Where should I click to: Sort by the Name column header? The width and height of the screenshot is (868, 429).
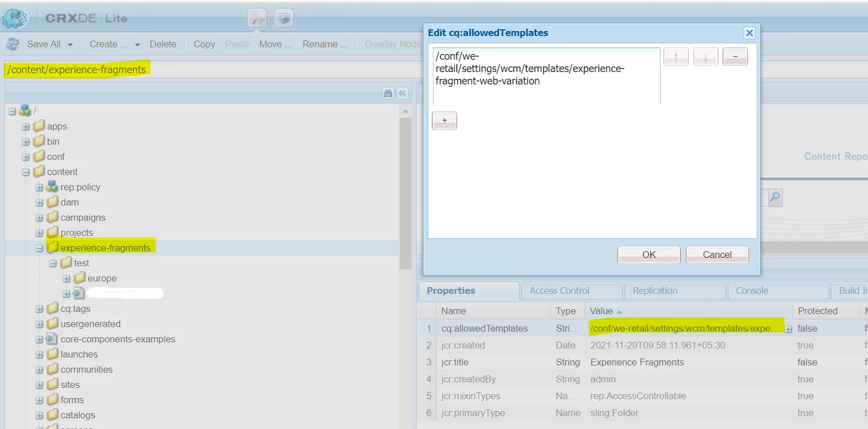pyautogui.click(x=493, y=311)
